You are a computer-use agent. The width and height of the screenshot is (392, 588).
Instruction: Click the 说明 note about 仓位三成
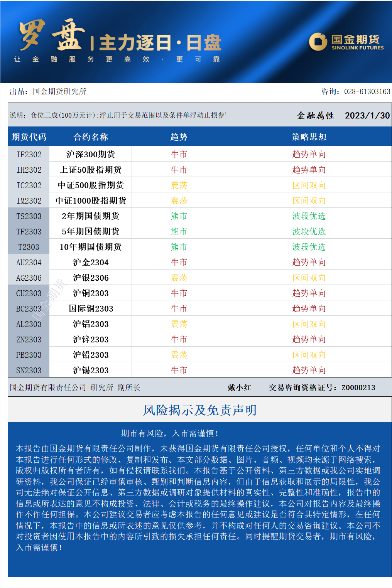118,115
